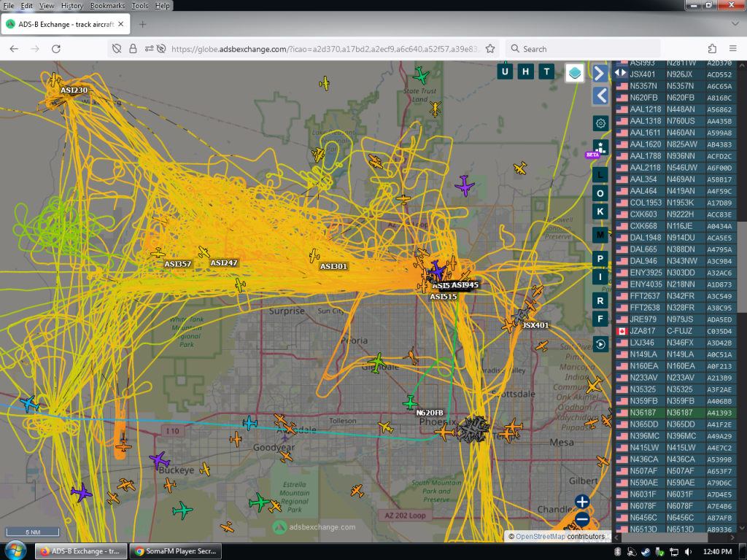747x560 pixels.
Task: Open the BETA stats leaderboard icon
Action: [600, 147]
